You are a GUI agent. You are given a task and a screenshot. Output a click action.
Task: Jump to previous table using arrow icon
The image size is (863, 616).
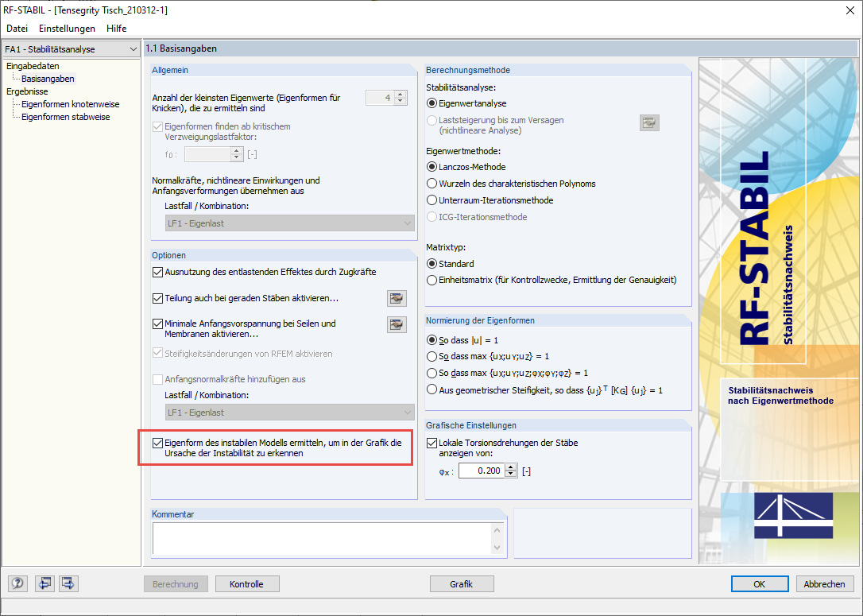click(45, 583)
